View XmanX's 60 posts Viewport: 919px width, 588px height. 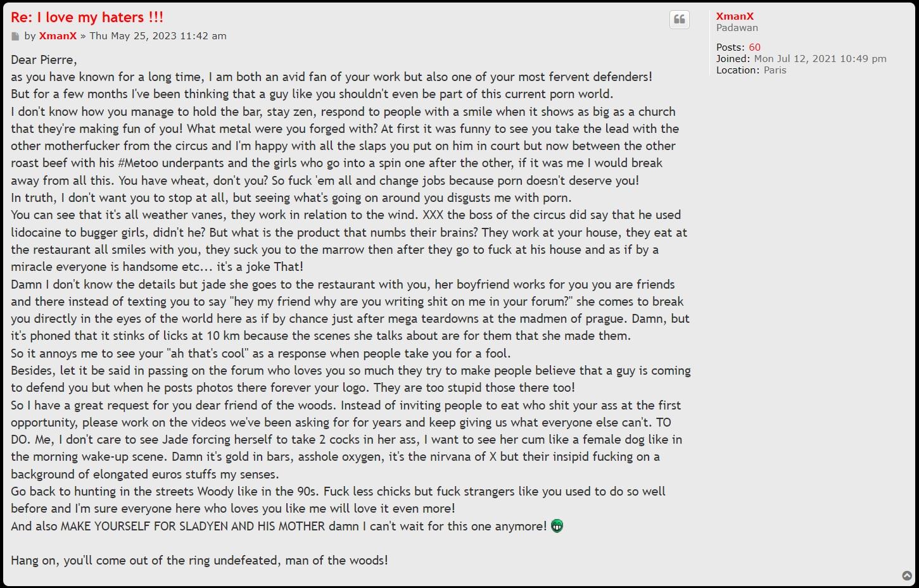(x=754, y=47)
